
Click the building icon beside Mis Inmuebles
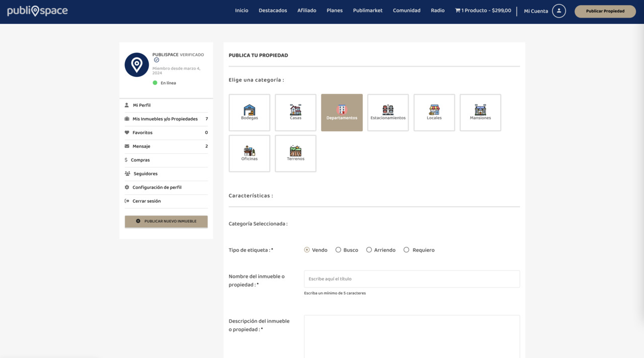[127, 119]
